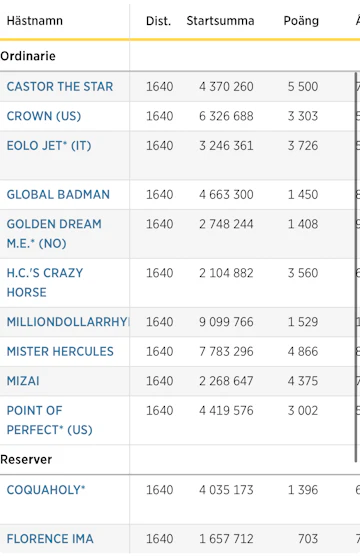360x557 pixels.
Task: Click GOLDEN DREAM M.E.* (NO) link
Action: [x=54, y=234]
